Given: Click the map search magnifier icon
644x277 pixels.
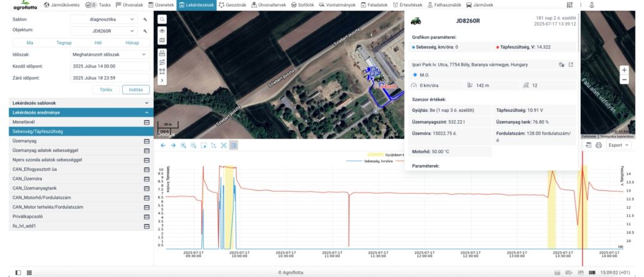Looking at the screenshot, I should pos(162,19).
